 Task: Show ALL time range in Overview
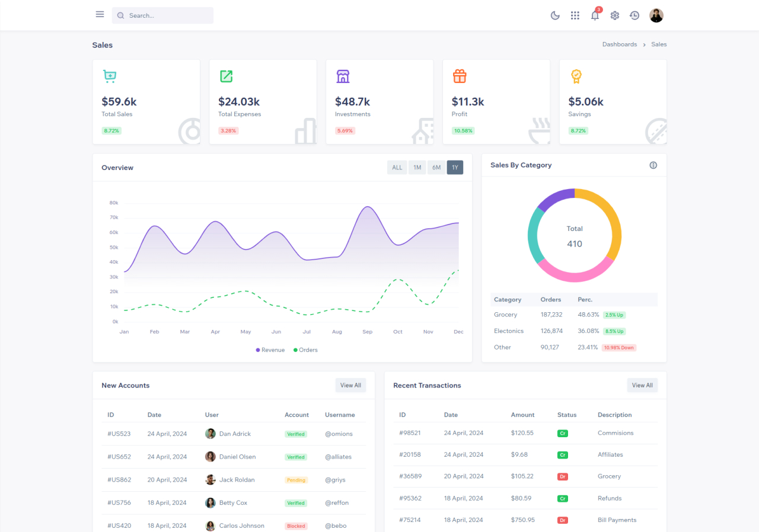tap(397, 168)
